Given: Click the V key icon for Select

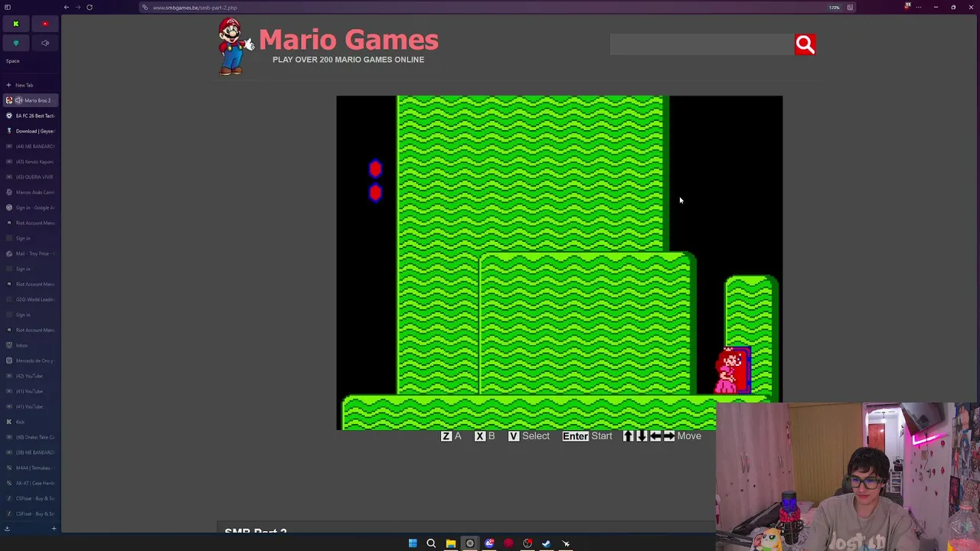Looking at the screenshot, I should tap(514, 436).
